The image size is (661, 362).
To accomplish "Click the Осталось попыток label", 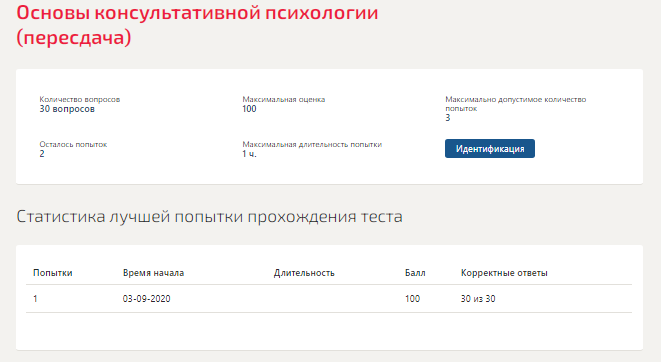I will (73, 144).
